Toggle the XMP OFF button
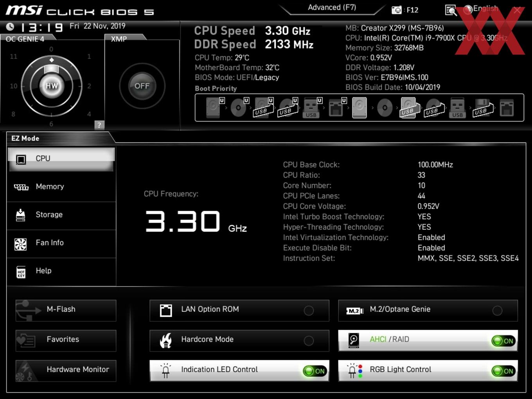The image size is (532, 399). click(142, 86)
